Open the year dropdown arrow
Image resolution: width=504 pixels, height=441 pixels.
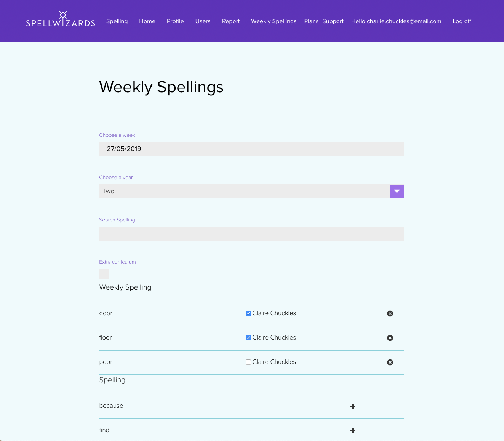[397, 191]
